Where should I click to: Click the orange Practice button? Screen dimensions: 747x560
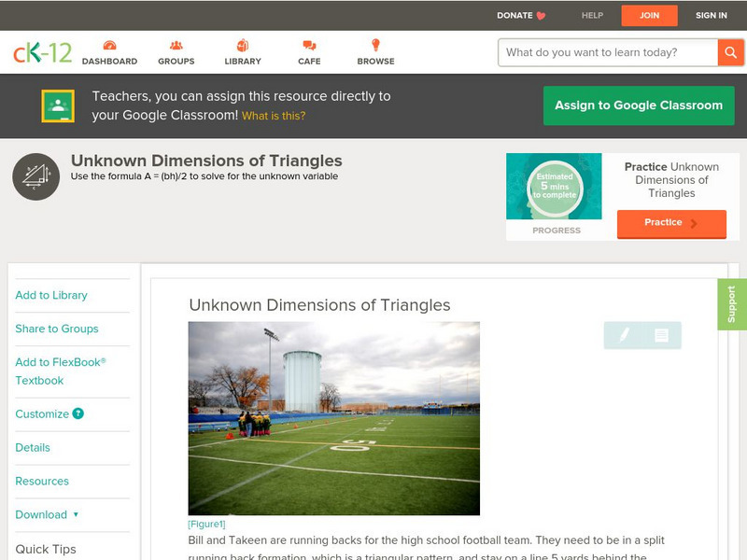tap(671, 223)
